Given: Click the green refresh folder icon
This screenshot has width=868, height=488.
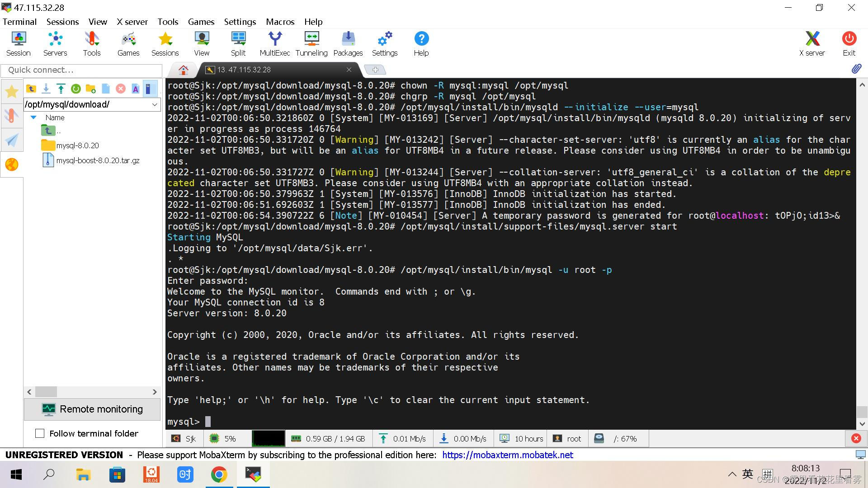Looking at the screenshot, I should pyautogui.click(x=75, y=89).
